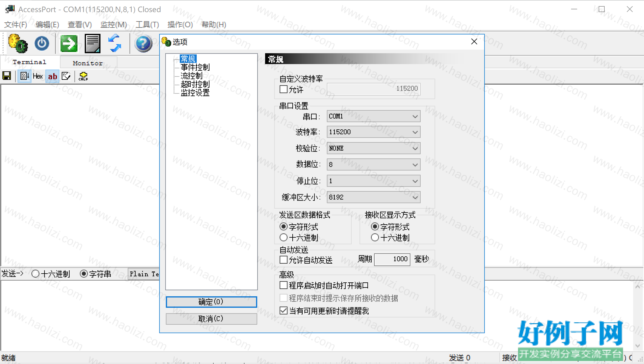Click the 就绪 status bar text
644x364 pixels.
pyautogui.click(x=8, y=358)
